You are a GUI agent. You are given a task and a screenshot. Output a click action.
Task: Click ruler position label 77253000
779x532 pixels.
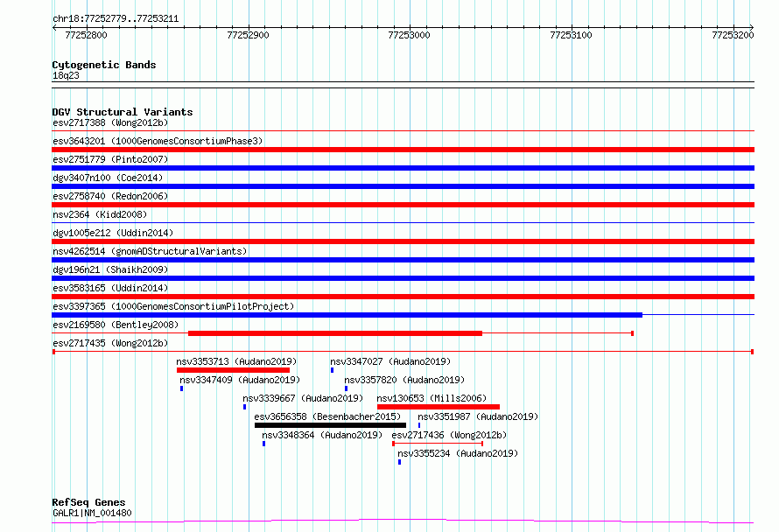409,35
